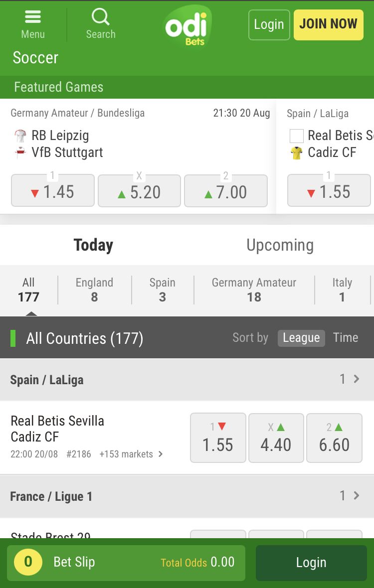
Task: Tap the Cadiz CF yellow jersey icon
Action: pyautogui.click(x=296, y=152)
